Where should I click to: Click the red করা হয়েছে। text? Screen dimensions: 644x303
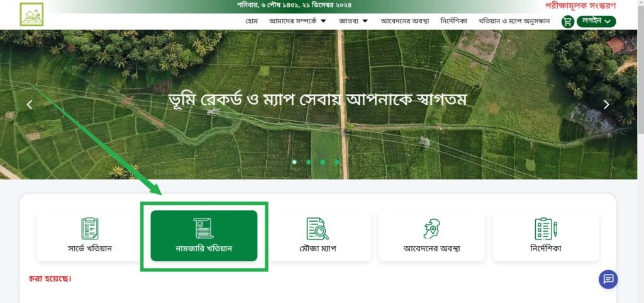[50, 278]
